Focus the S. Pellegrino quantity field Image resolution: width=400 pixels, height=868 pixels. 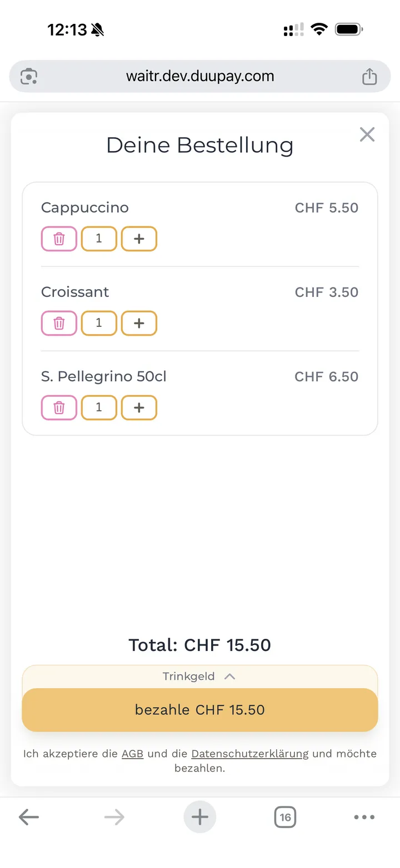[99, 408]
